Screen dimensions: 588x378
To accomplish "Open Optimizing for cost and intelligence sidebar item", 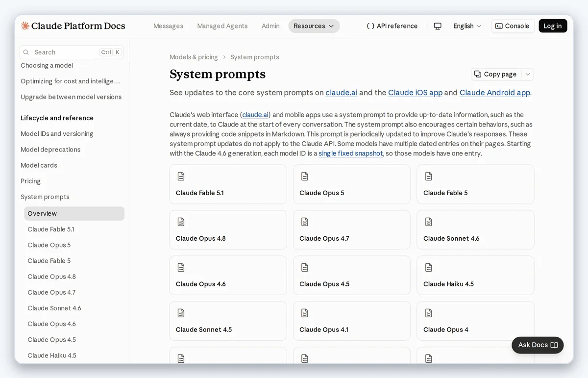I will coord(70,81).
